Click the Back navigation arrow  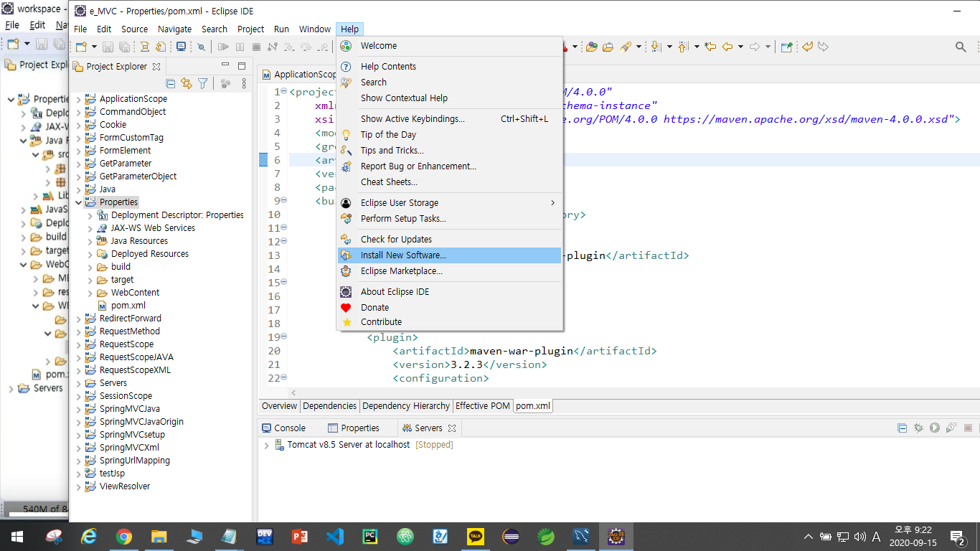click(x=727, y=47)
